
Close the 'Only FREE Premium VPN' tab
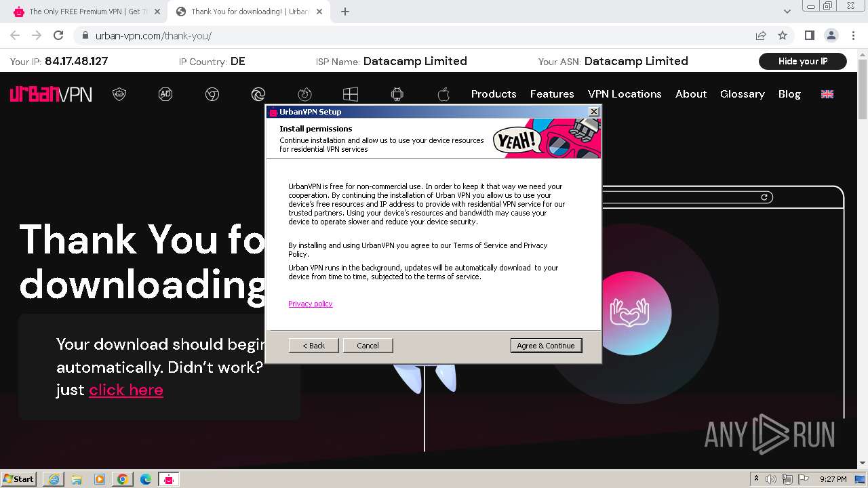point(158,12)
